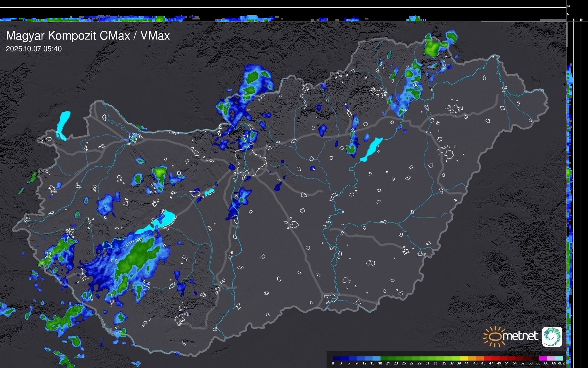Click the light cyan 69 dBZ swatch

559,358
